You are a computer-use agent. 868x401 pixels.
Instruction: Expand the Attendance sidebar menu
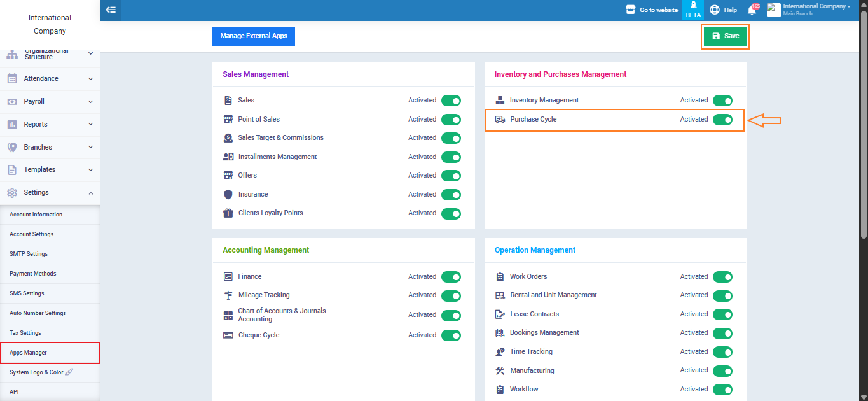tap(50, 79)
